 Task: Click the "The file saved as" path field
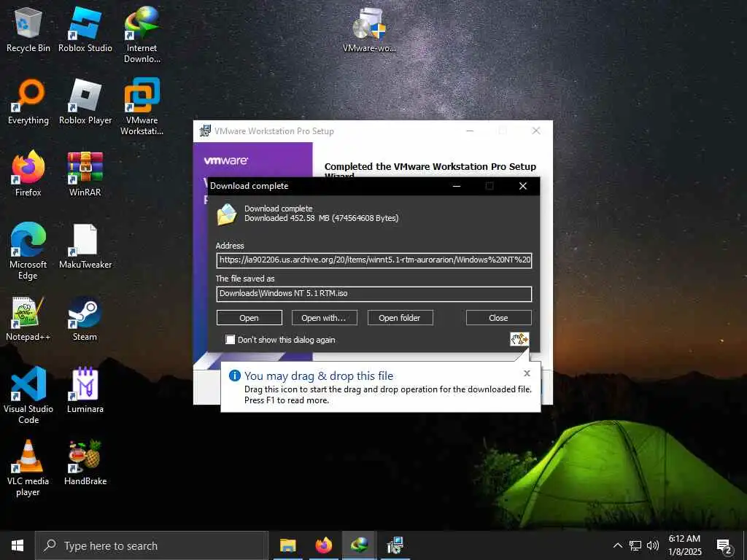374,294
